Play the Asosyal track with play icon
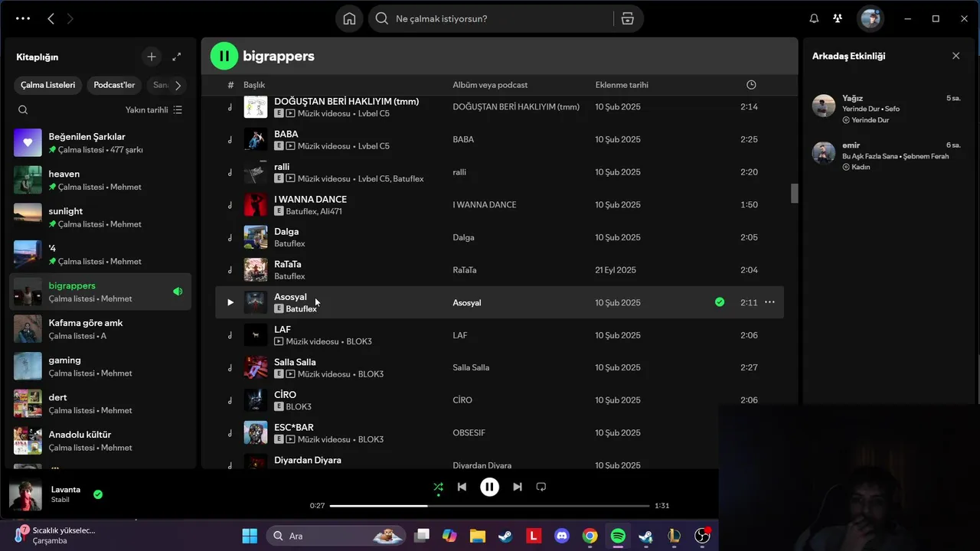The height and width of the screenshot is (551, 980). (230, 302)
